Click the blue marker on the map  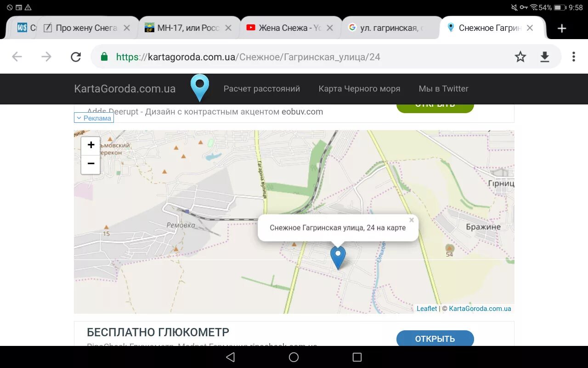[x=338, y=257]
